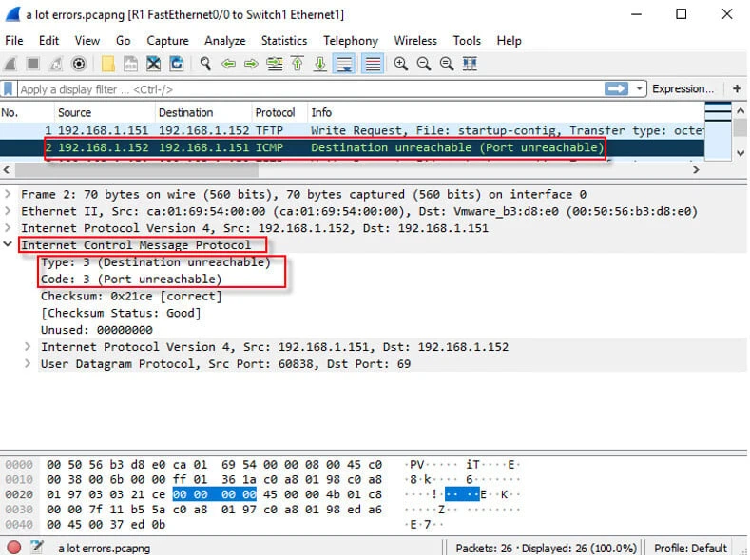
Task: Click the Resize columns toolbar icon
Action: [470, 64]
